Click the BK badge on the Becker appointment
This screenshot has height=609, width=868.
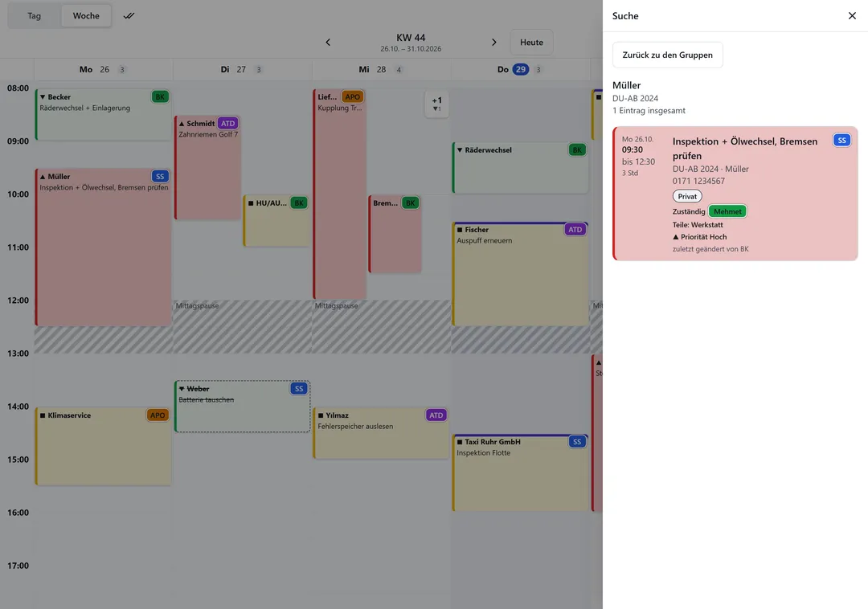pyautogui.click(x=160, y=96)
